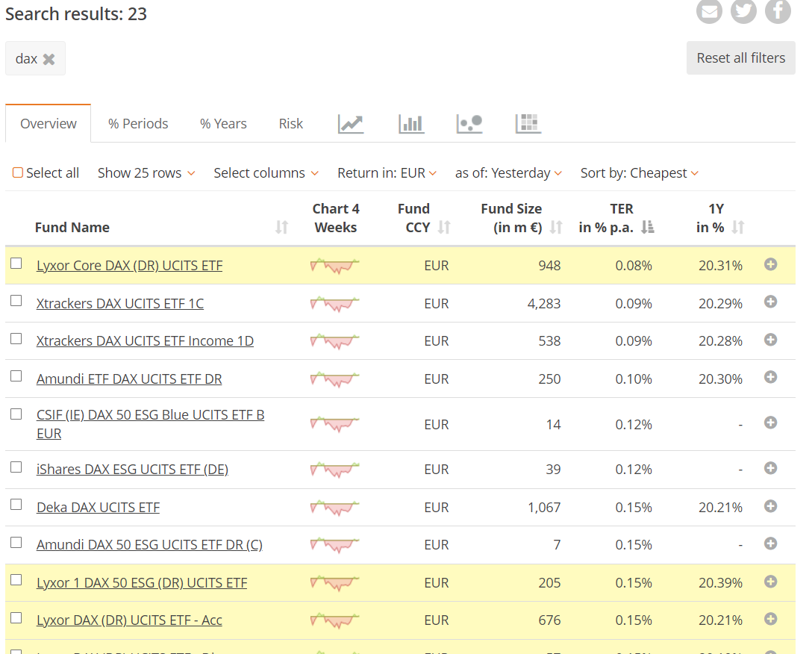The width and height of the screenshot is (812, 654).
Task: Open the bar chart view tab
Action: 411,124
